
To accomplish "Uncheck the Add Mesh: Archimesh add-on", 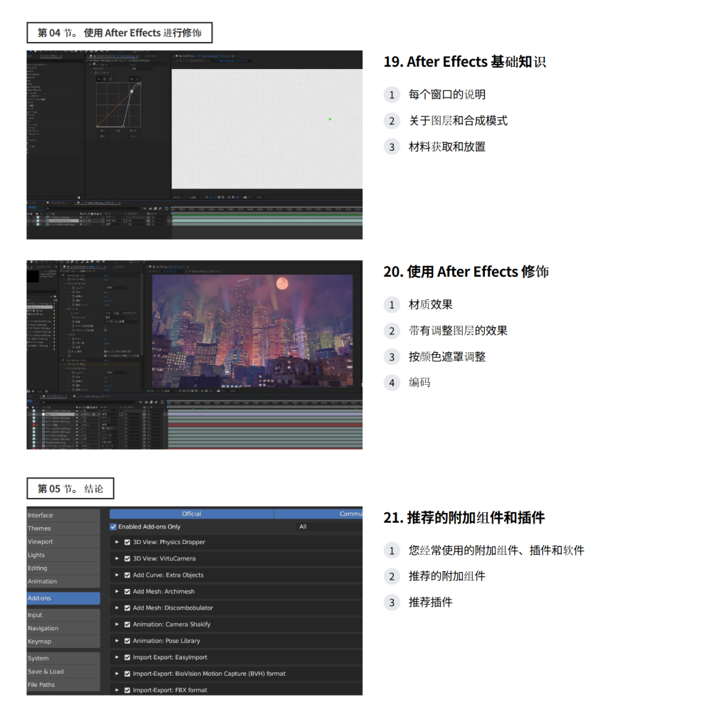I will coord(127,592).
